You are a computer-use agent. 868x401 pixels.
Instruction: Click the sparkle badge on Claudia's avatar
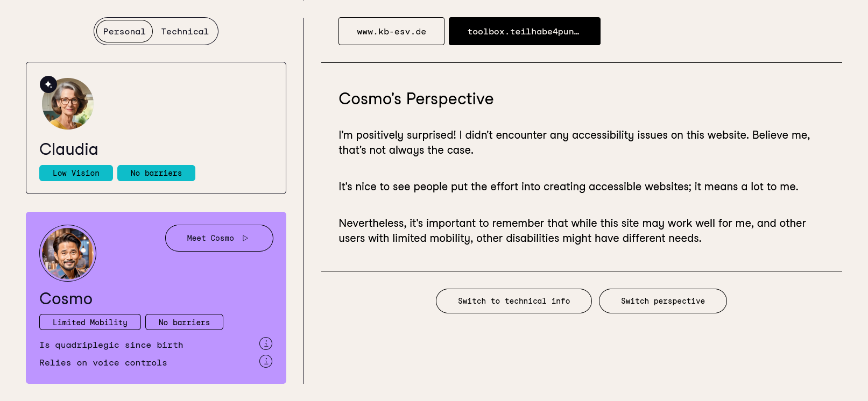coord(48,84)
